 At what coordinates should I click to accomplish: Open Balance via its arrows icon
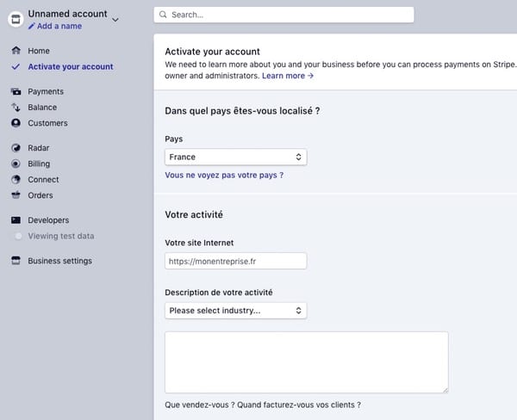16,108
